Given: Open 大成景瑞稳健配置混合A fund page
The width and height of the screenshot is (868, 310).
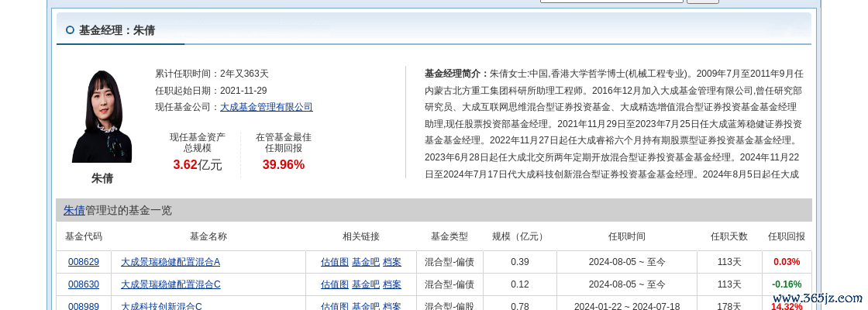Looking at the screenshot, I should [x=170, y=262].
